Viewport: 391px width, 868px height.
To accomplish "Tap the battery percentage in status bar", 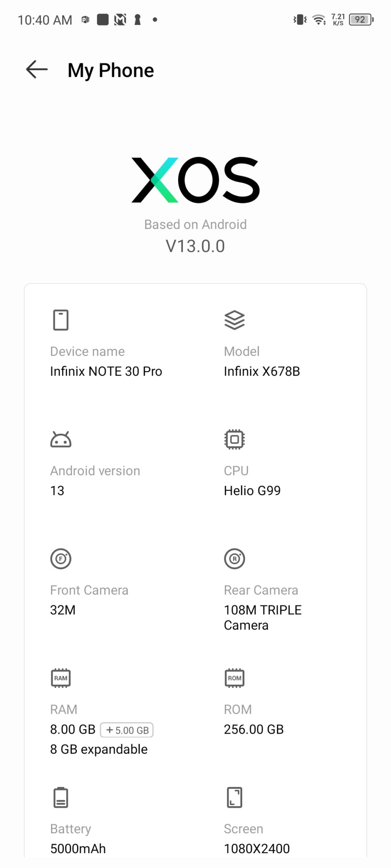I will [x=360, y=19].
